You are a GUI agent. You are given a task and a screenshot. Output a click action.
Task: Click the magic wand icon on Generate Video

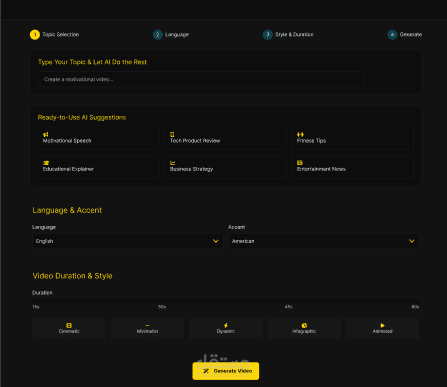(x=206, y=371)
